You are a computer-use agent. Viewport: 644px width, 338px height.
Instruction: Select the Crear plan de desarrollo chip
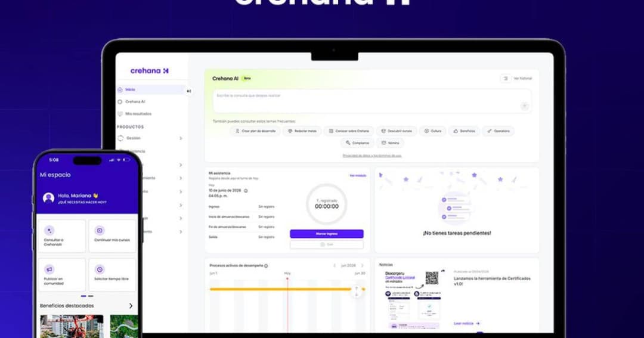pos(255,131)
